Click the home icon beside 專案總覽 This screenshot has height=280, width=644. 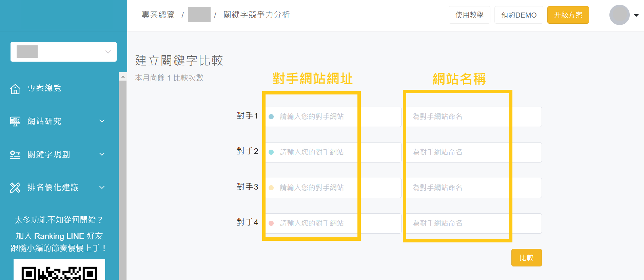pyautogui.click(x=15, y=89)
